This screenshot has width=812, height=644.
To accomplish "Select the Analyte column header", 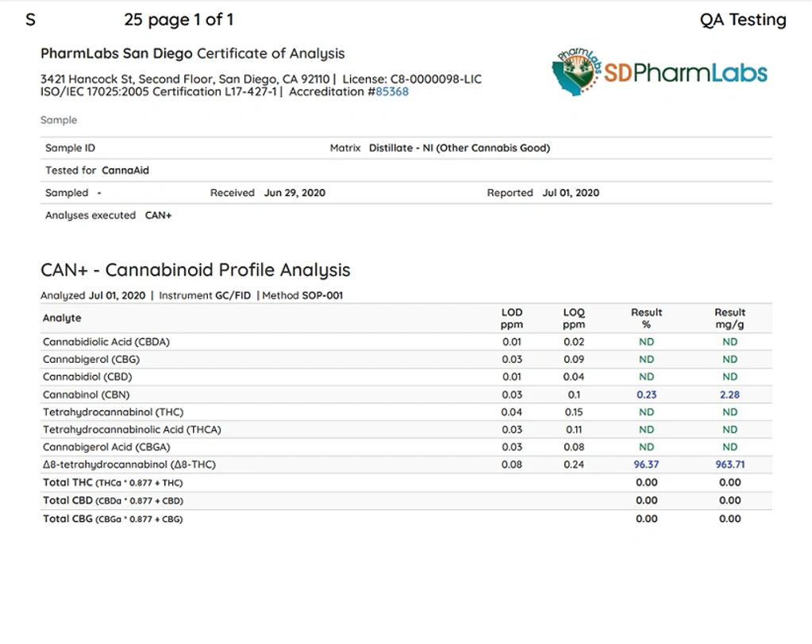I will 62,318.
